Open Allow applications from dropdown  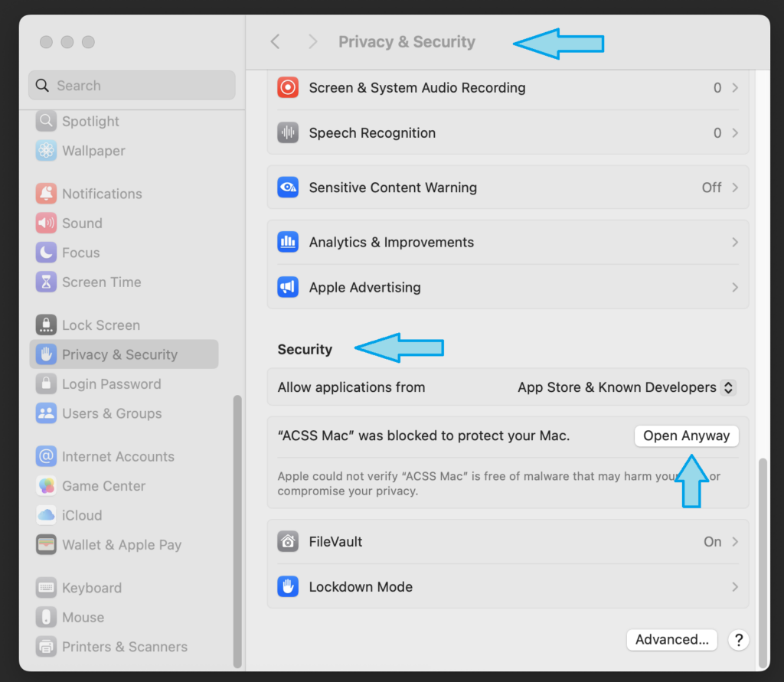[x=729, y=387]
